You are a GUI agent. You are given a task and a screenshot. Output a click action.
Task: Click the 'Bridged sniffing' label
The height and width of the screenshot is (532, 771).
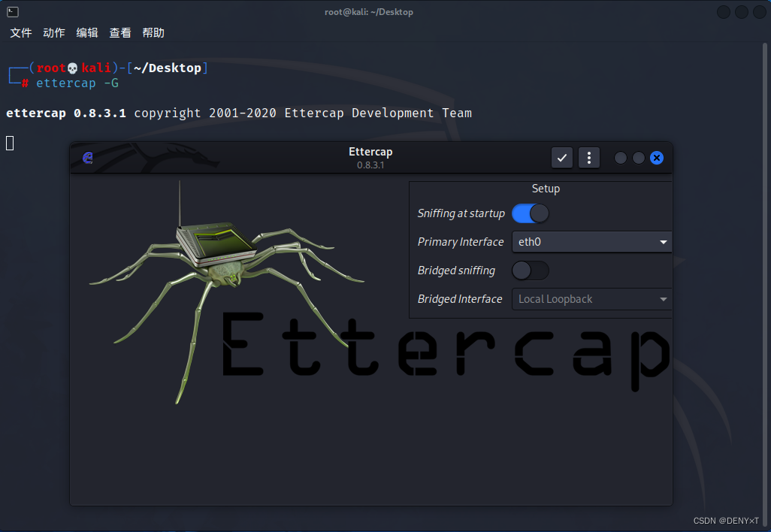click(x=456, y=271)
